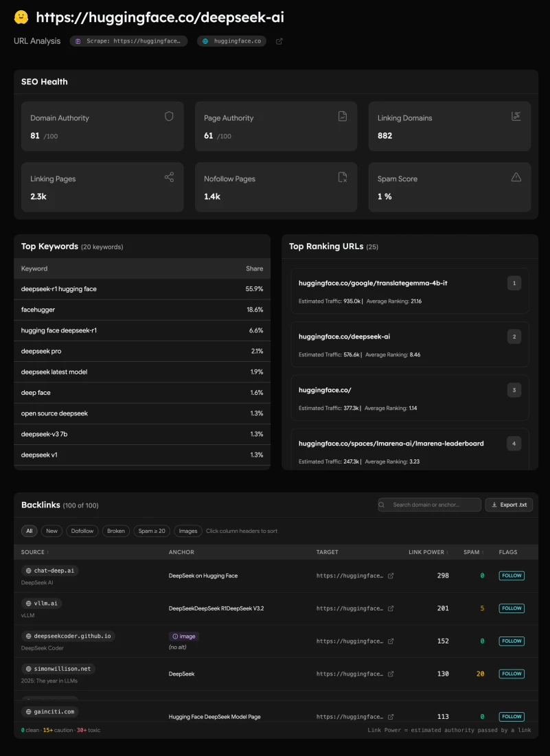Image resolution: width=550 pixels, height=756 pixels.
Task: Open target link icon in chat-deep.ai row
Action: coord(391,575)
